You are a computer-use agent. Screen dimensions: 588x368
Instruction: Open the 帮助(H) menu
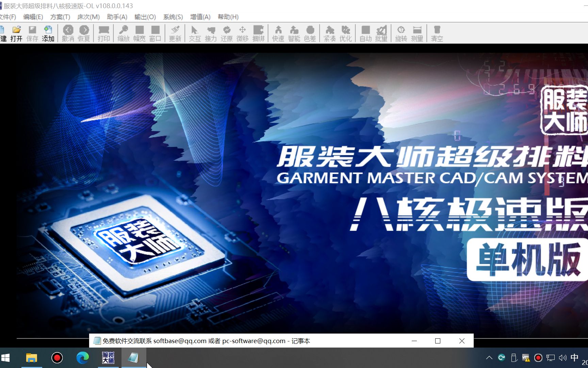click(x=228, y=17)
